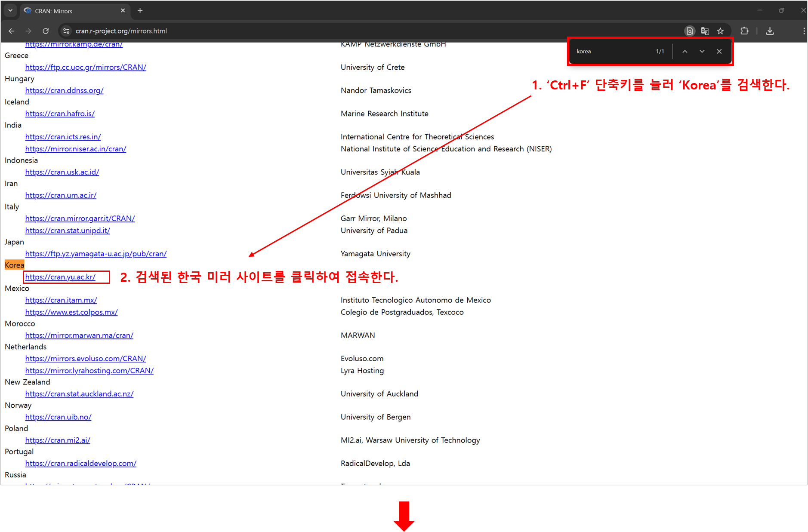The width and height of the screenshot is (808, 532).
Task: Open Chrome's three-dot menu
Action: [x=803, y=31]
